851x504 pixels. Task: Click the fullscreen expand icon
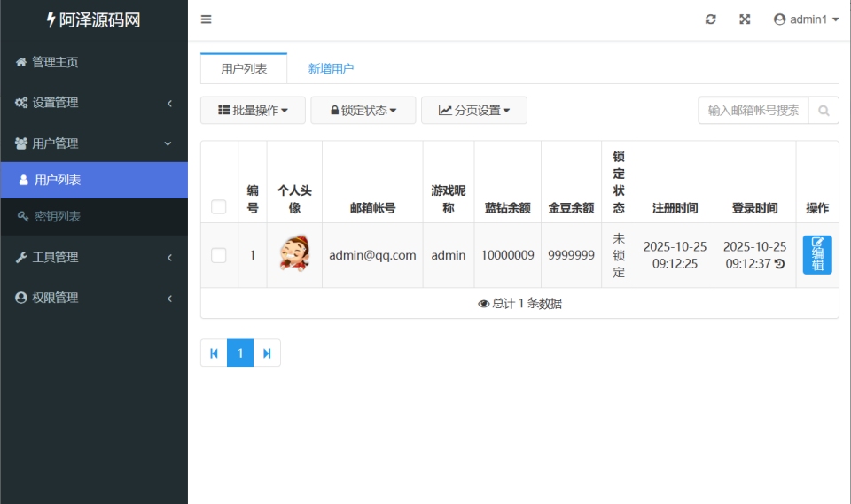pos(745,19)
